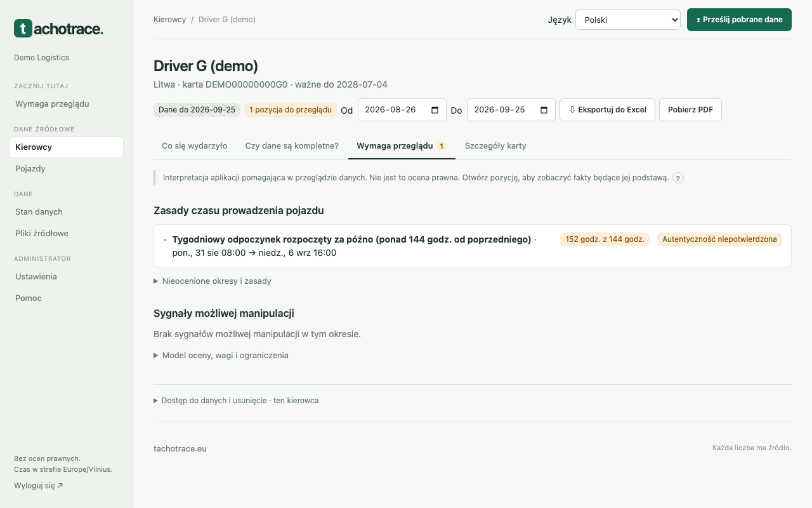812x508 pixels.
Task: Click Każda liczba ma źródło footer text
Action: [752, 448]
